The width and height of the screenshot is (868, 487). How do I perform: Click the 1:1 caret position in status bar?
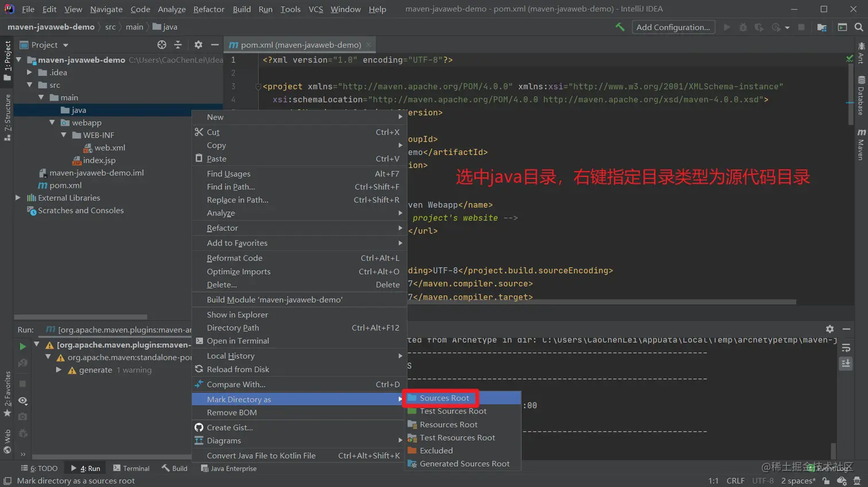pos(713,481)
